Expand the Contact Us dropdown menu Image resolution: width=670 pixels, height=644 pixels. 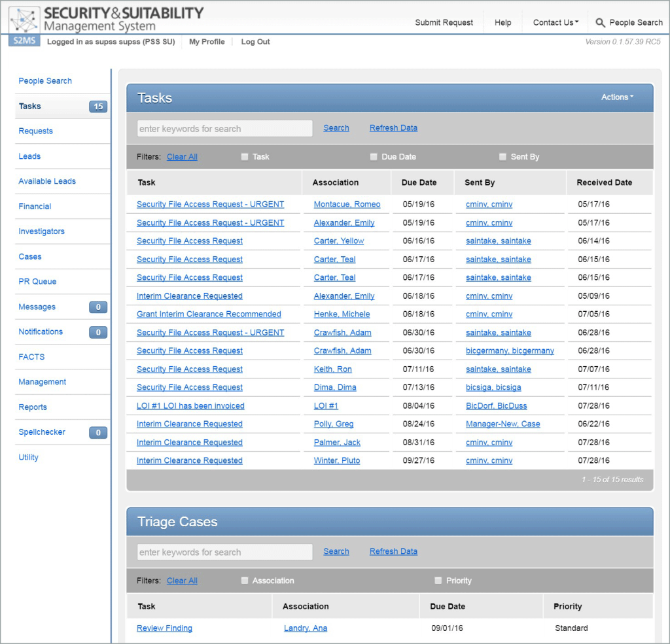click(x=555, y=22)
